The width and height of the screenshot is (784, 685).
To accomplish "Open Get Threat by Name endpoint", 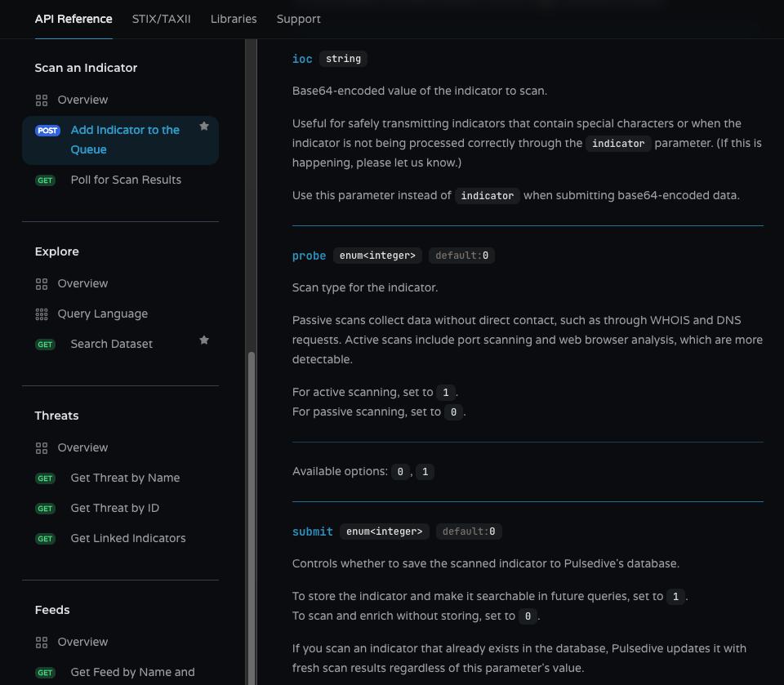I will coord(125,478).
